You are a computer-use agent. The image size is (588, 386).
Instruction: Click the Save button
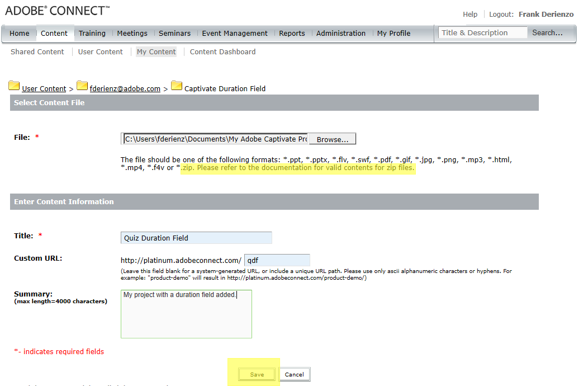tap(257, 374)
